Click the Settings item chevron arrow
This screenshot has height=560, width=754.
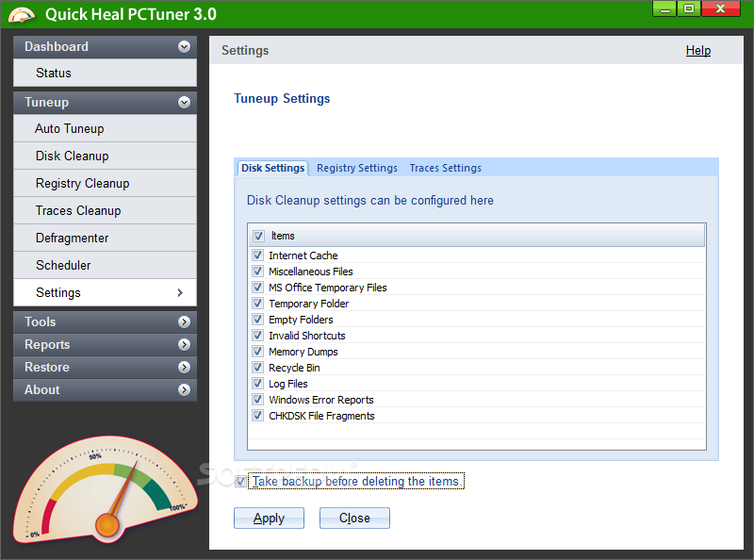[180, 292]
